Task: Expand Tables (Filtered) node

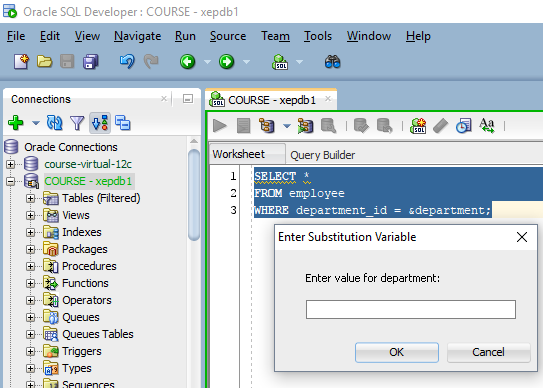Action: point(30,199)
